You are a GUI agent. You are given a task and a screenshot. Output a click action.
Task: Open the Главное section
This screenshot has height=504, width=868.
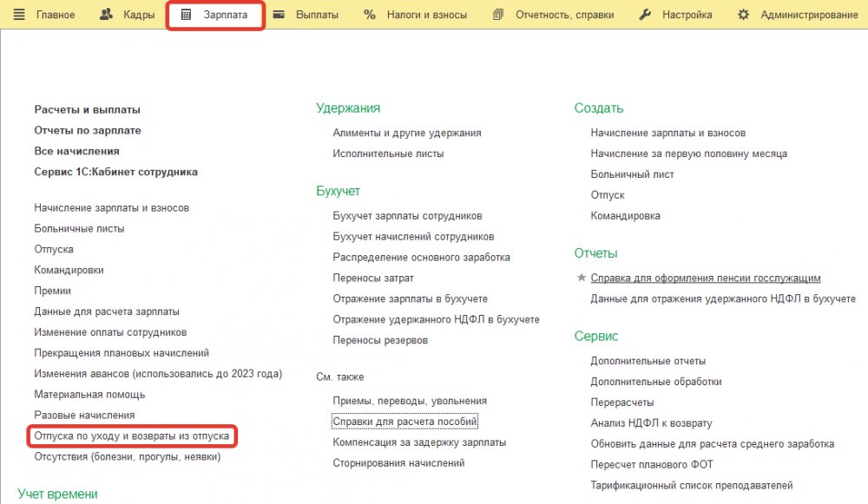pos(56,15)
